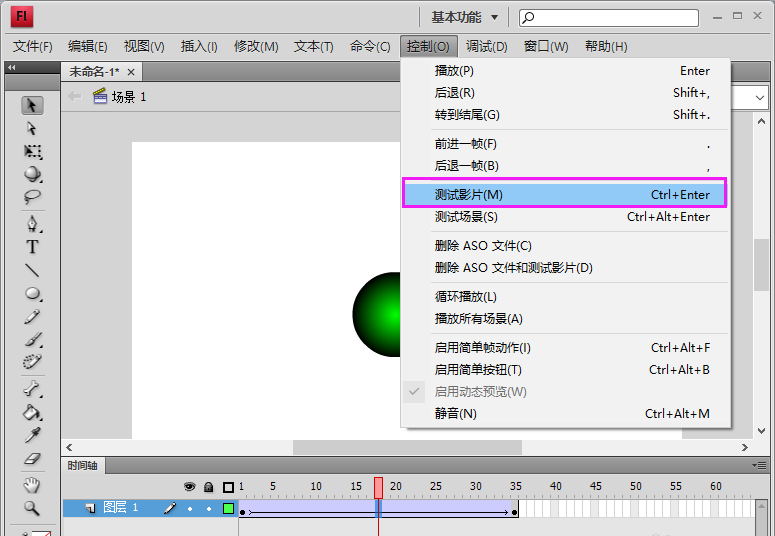The image size is (775, 536).
Task: Open the 基本功能 workspace dropdown
Action: click(x=465, y=17)
